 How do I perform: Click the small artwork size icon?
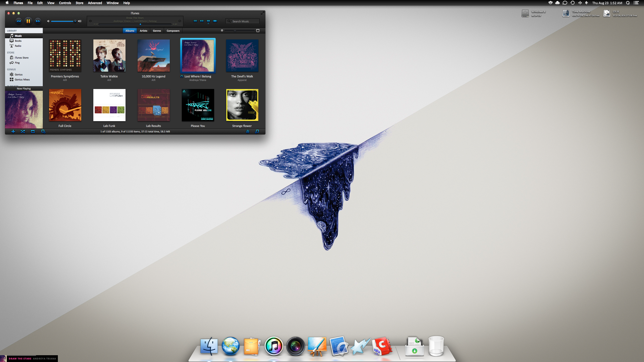coord(222,31)
